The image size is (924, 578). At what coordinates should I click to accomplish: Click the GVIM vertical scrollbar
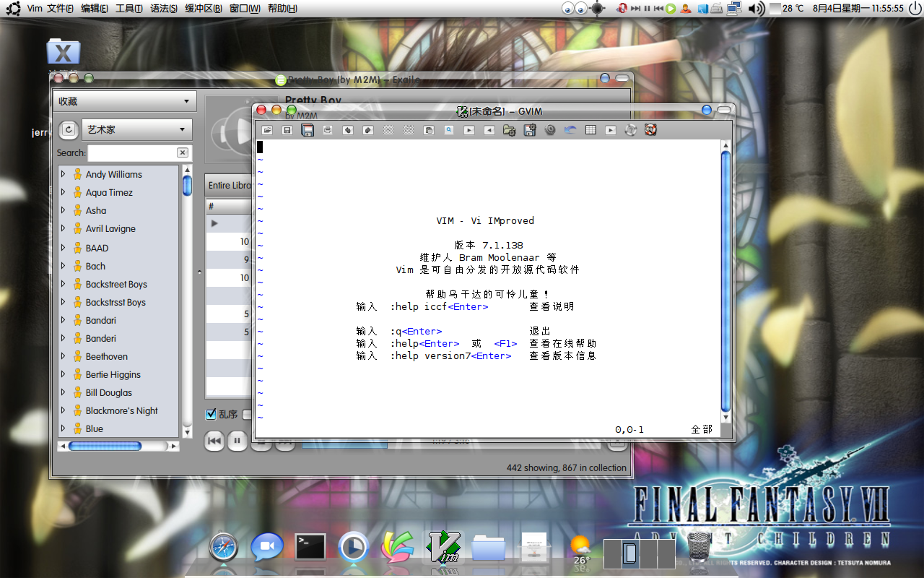[x=726, y=282]
